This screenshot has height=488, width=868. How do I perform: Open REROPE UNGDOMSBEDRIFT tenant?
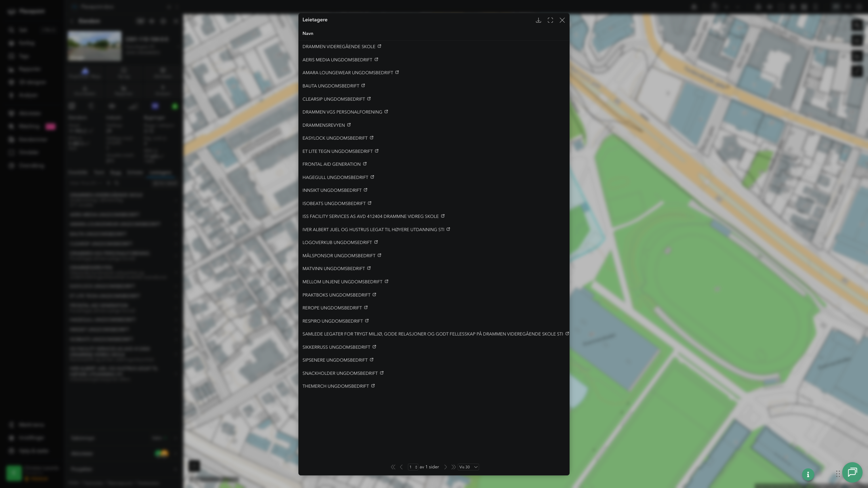tap(332, 308)
